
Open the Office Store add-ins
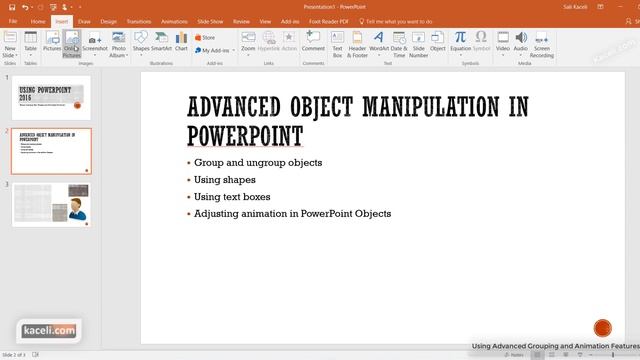pyautogui.click(x=205, y=38)
